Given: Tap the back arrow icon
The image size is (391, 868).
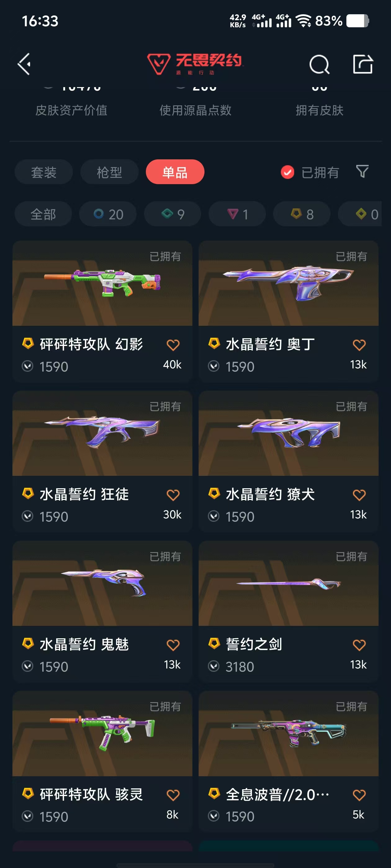Looking at the screenshot, I should (24, 64).
